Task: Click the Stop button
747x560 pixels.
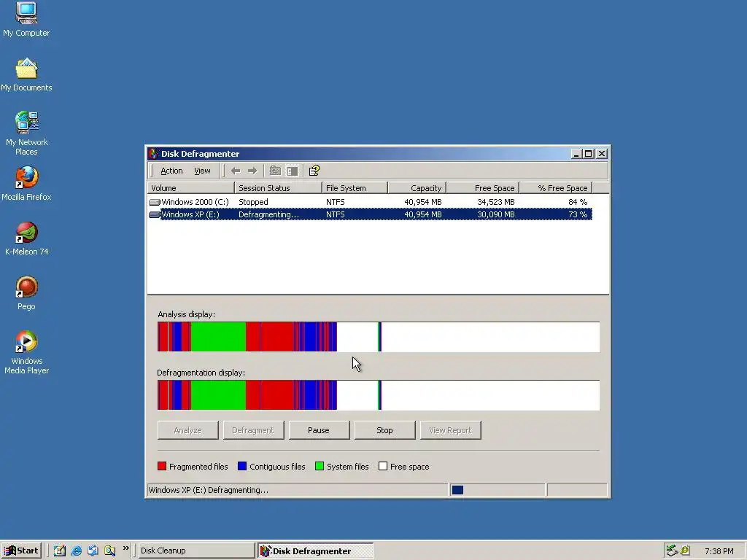Action: [384, 430]
